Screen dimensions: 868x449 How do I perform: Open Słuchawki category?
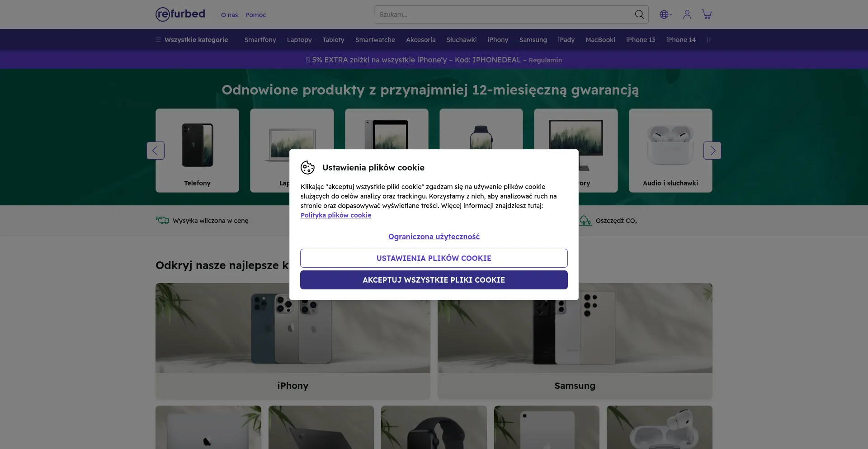462,40
